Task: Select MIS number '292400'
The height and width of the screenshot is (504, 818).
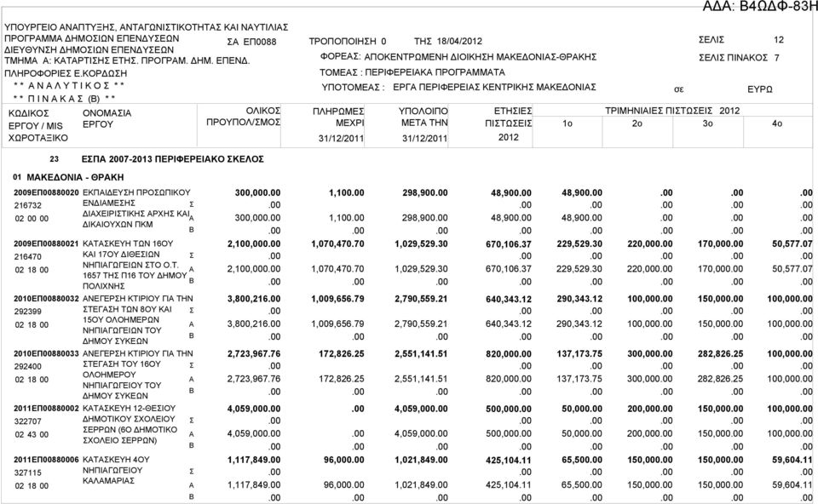Action: (27, 366)
